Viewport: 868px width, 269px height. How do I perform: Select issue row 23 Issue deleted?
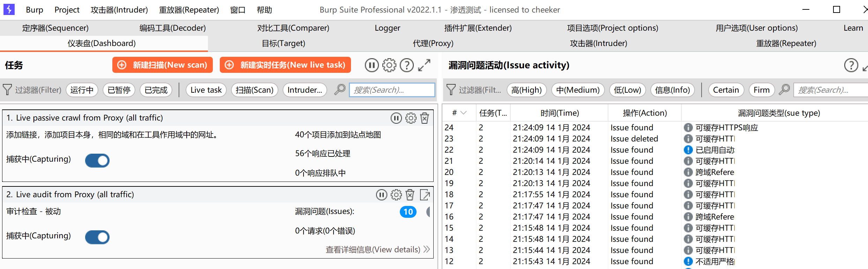[x=655, y=139]
